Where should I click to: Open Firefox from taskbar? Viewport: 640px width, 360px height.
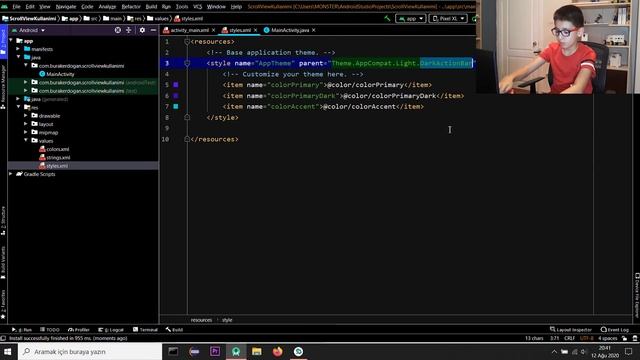(x=278, y=351)
